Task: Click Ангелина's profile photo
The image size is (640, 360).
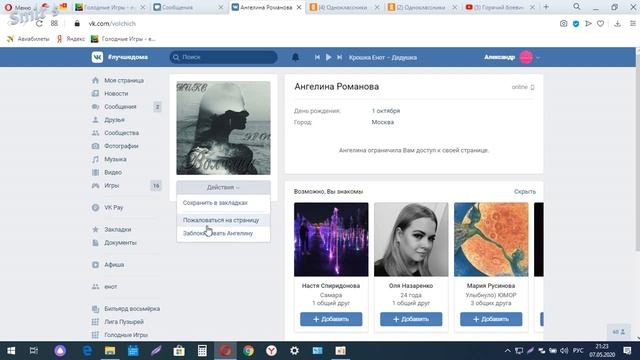Action: coord(223,128)
